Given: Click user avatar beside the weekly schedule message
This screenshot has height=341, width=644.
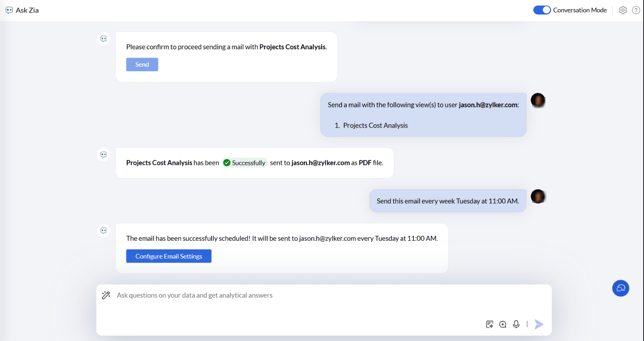Looking at the screenshot, I should [538, 196].
